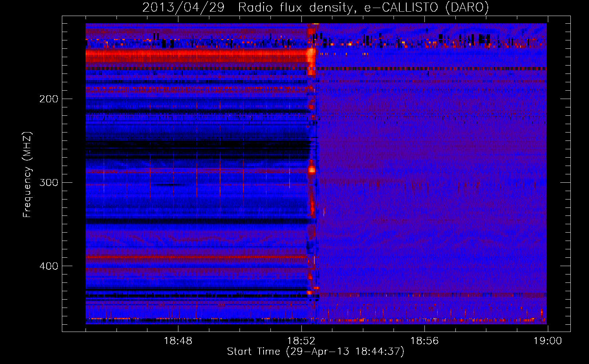Click the 19:00 time tick label
This screenshot has height=364, width=589.
pos(548,341)
